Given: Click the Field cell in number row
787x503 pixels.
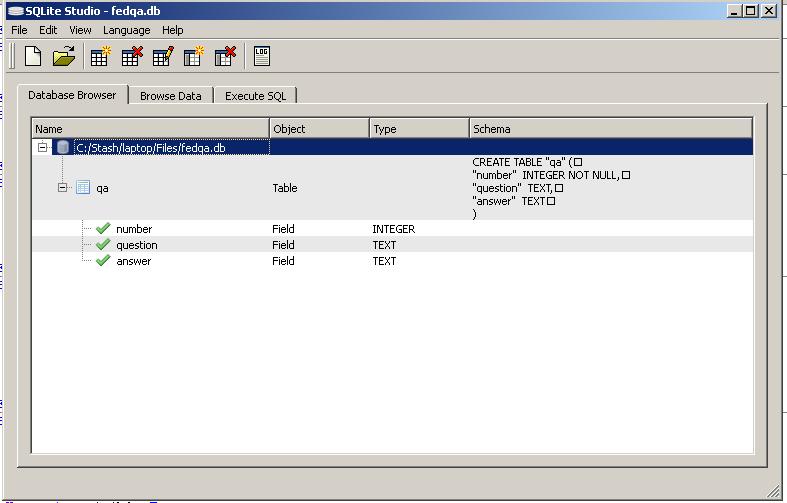Looking at the screenshot, I should coord(283,229).
